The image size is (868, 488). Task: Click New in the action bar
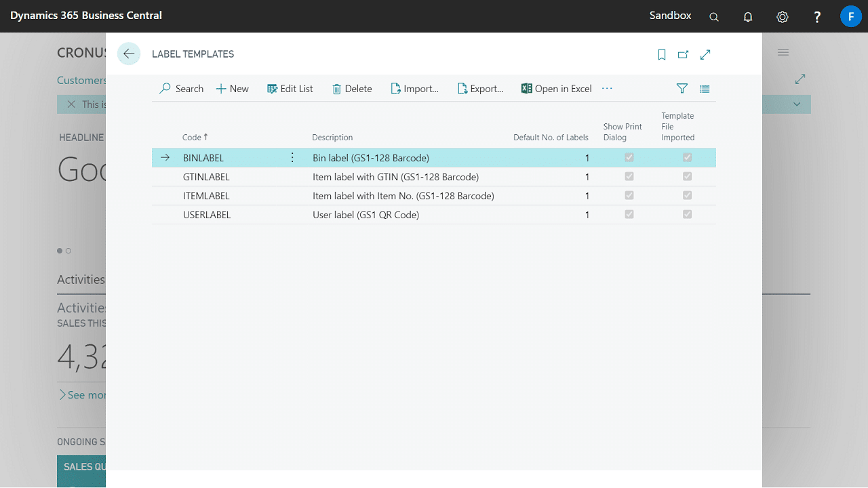[x=233, y=89]
